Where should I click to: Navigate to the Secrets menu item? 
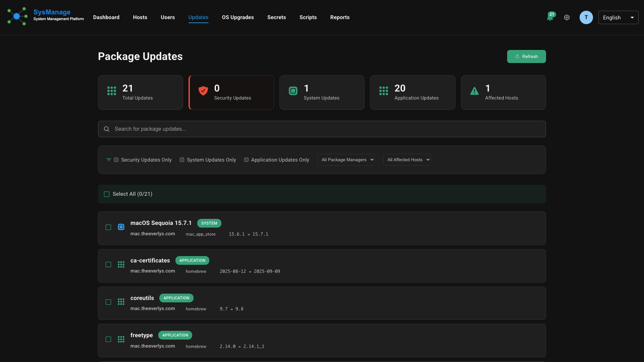click(276, 17)
